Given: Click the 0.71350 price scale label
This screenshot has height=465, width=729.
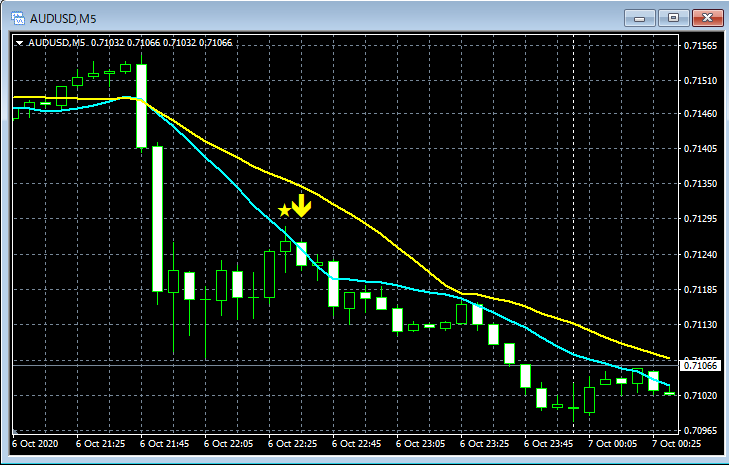Looking at the screenshot, I should [x=701, y=184].
